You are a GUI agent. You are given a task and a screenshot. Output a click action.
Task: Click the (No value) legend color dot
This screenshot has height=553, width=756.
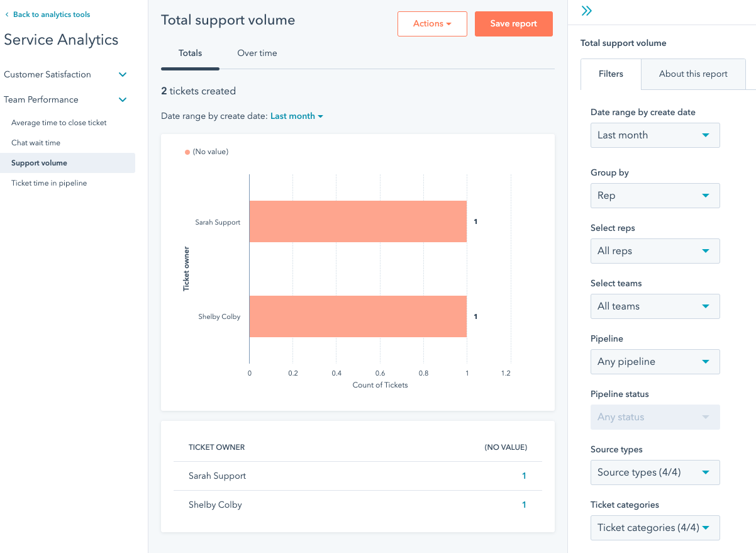(187, 152)
